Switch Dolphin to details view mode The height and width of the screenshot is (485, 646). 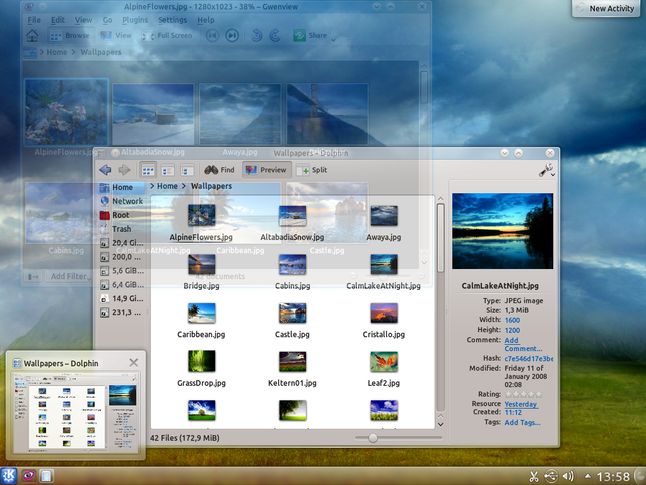click(x=167, y=170)
